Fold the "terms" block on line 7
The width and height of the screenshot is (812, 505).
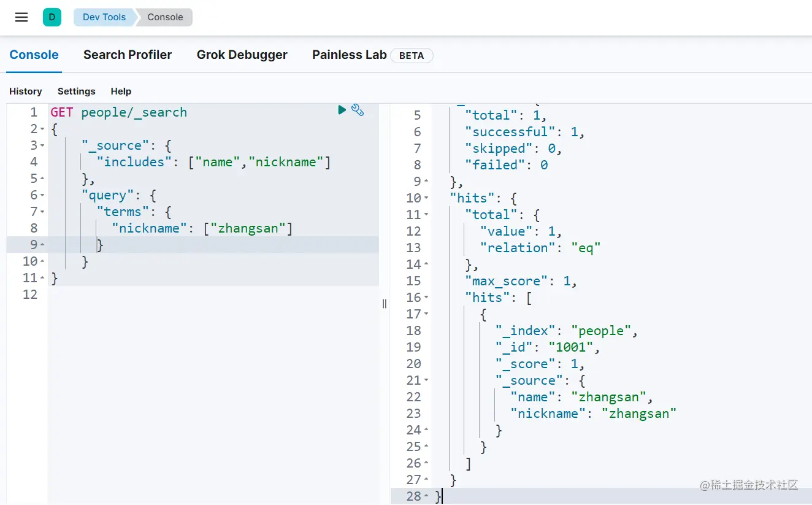point(42,212)
